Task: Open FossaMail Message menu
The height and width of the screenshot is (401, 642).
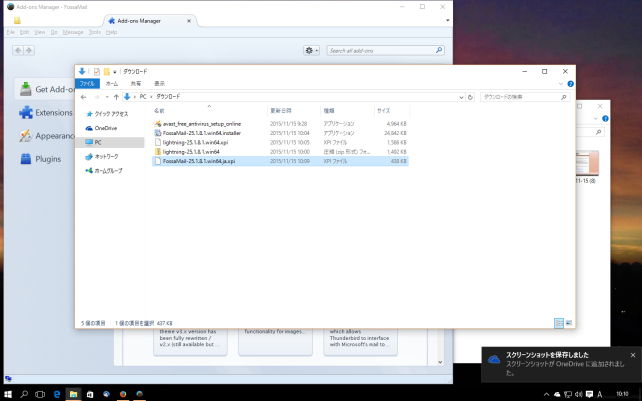Action: pyautogui.click(x=73, y=32)
